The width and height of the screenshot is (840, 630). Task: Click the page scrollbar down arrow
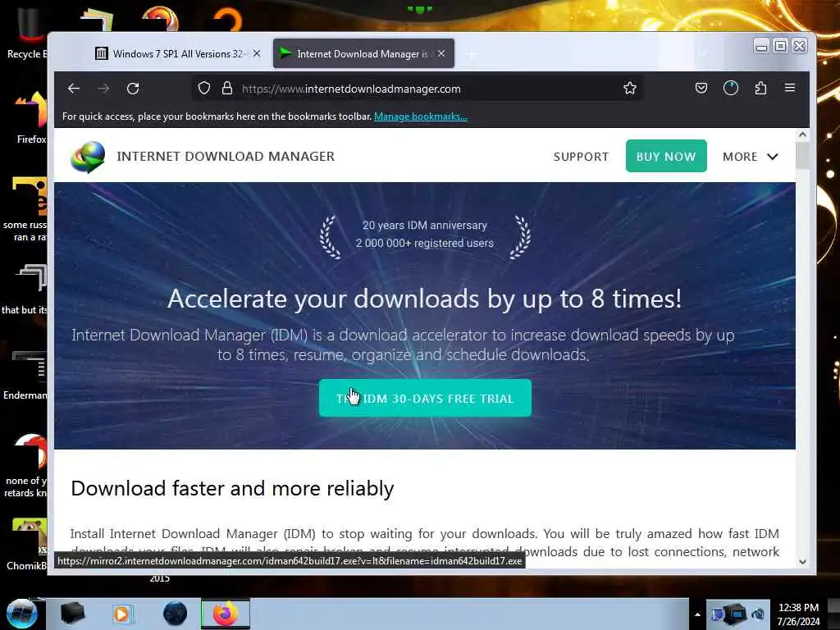pos(802,561)
